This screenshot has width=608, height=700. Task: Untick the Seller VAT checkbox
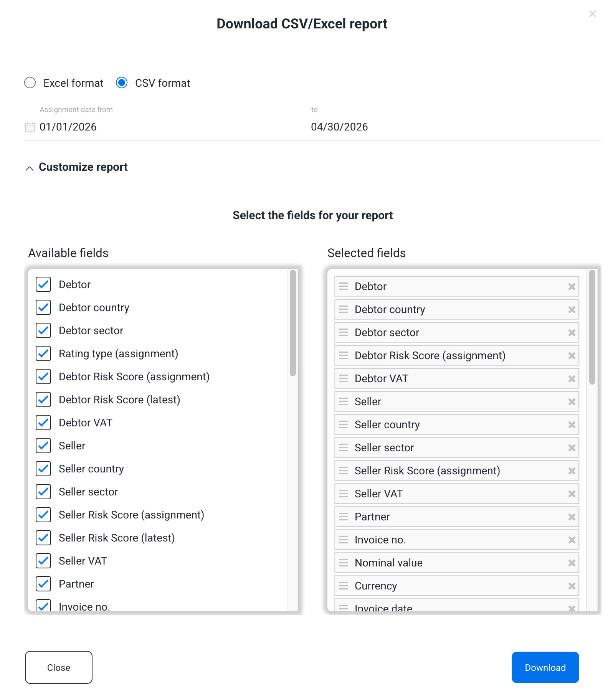(x=43, y=561)
